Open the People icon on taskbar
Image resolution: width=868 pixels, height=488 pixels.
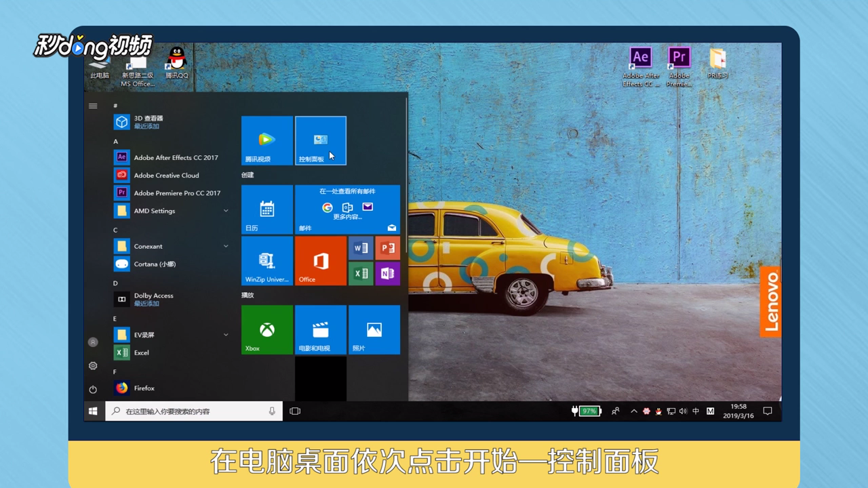coord(616,411)
